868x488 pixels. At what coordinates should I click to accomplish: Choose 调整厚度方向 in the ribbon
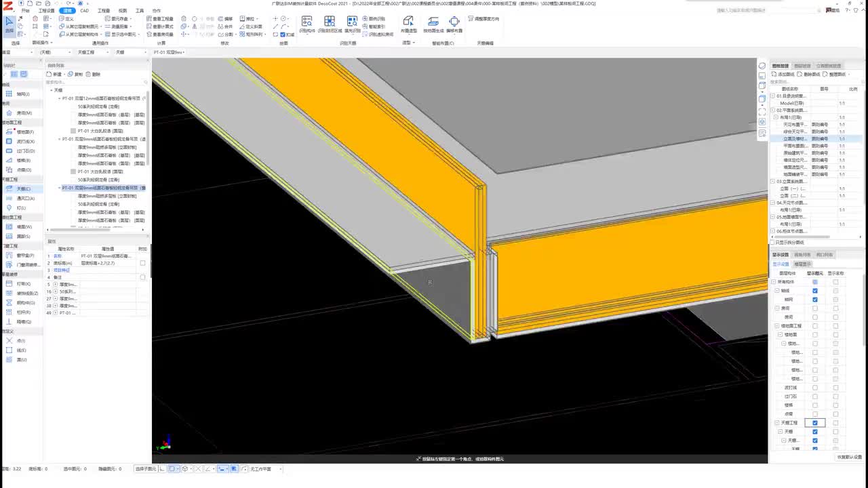pyautogui.click(x=484, y=19)
